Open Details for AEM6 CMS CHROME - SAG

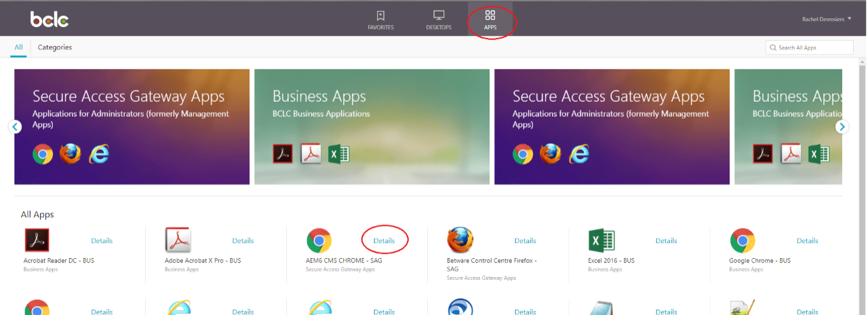click(384, 241)
